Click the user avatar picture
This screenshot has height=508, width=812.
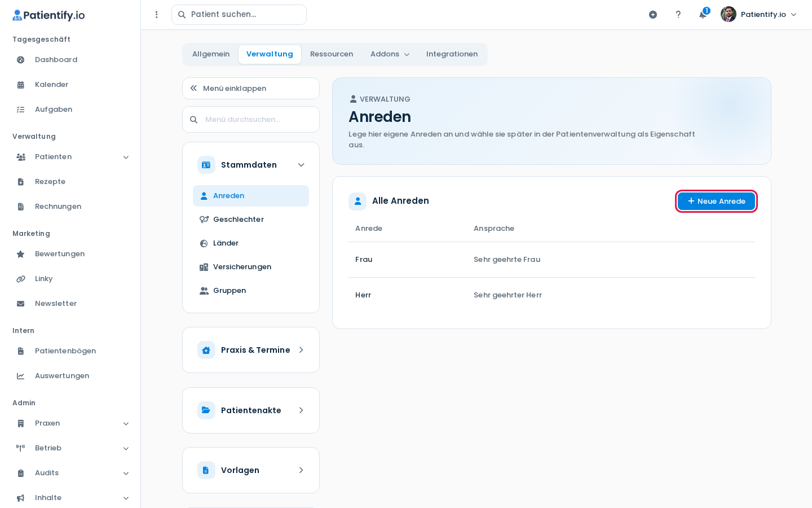(729, 14)
